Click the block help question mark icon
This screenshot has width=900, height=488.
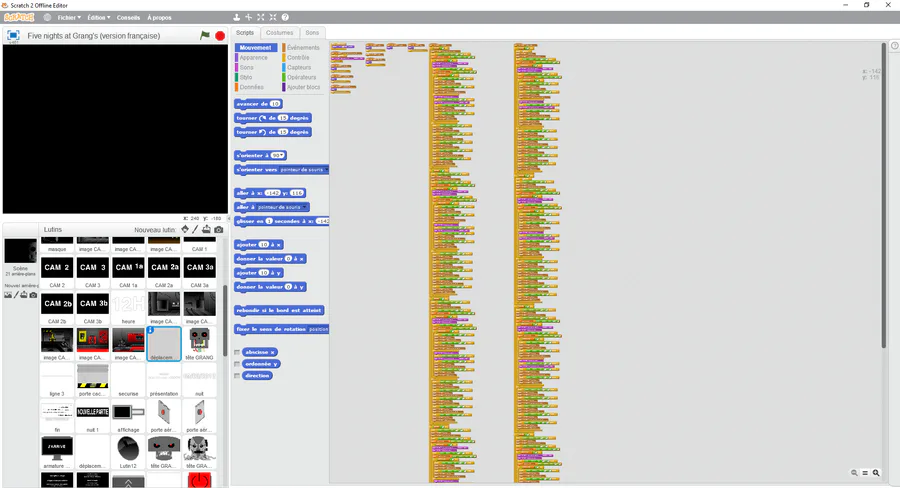pyautogui.click(x=285, y=17)
